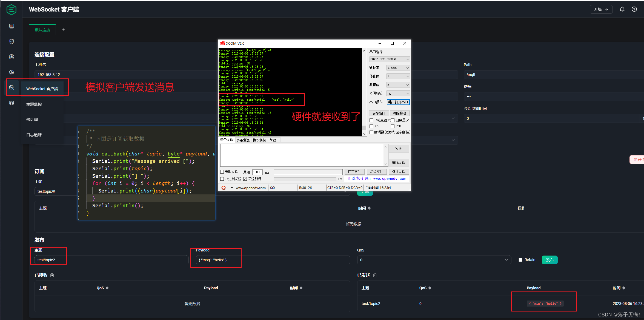Open COM11 USB-SERIAL port dropdown
This screenshot has height=320, width=644.
pos(389,59)
